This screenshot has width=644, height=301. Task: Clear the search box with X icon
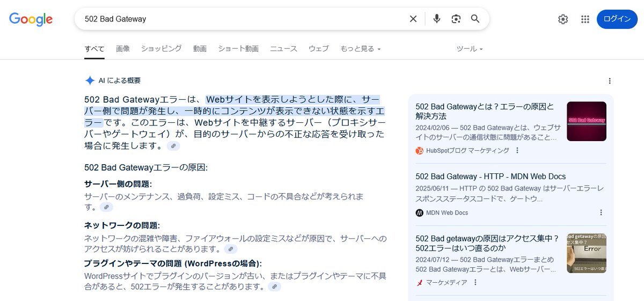point(413,19)
